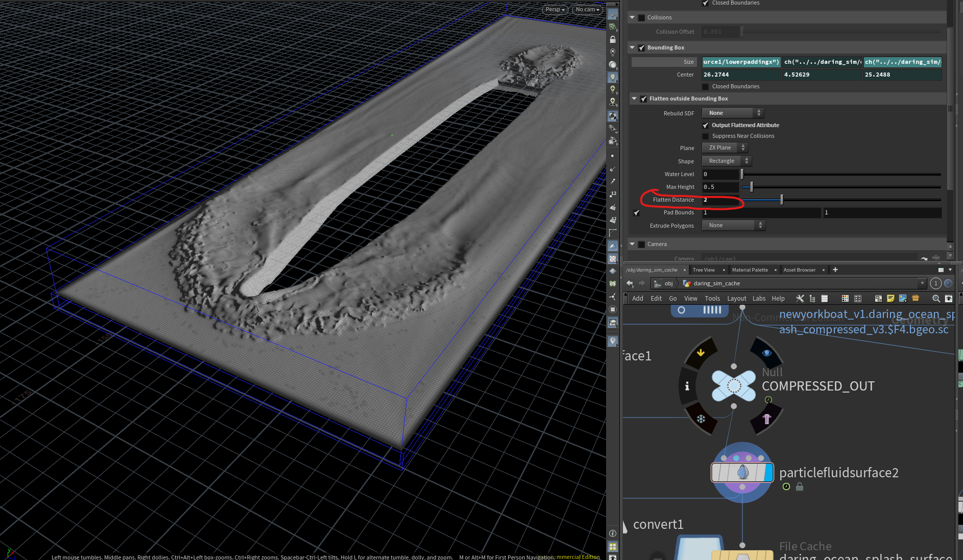Viewport: 963px width, 560px height.
Task: Toggle Flatten outside Bounding Box checkbox
Action: click(643, 99)
